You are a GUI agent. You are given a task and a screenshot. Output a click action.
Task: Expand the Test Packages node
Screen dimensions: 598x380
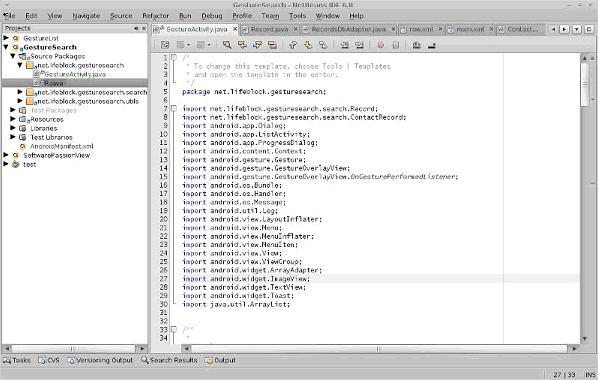(13, 110)
